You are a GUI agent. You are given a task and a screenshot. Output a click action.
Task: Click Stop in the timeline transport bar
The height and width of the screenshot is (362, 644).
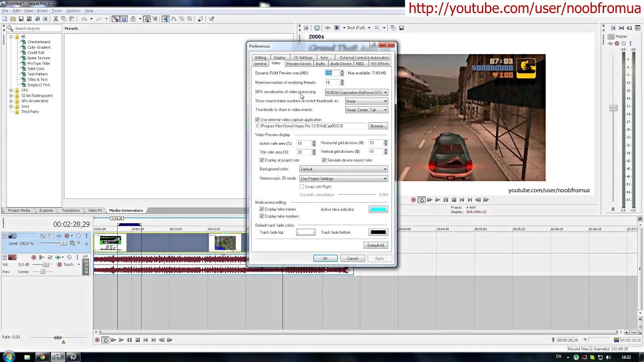[137, 340]
